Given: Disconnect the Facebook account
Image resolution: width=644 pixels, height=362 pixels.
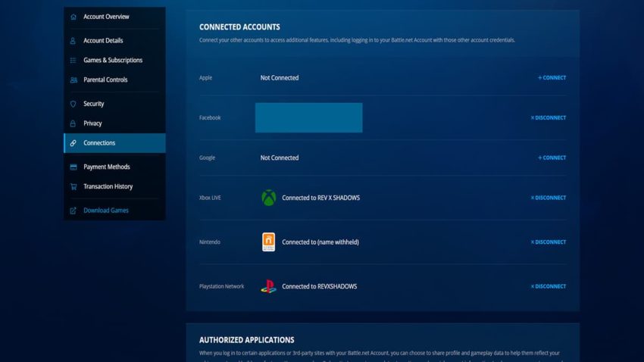Looking at the screenshot, I should [549, 118].
